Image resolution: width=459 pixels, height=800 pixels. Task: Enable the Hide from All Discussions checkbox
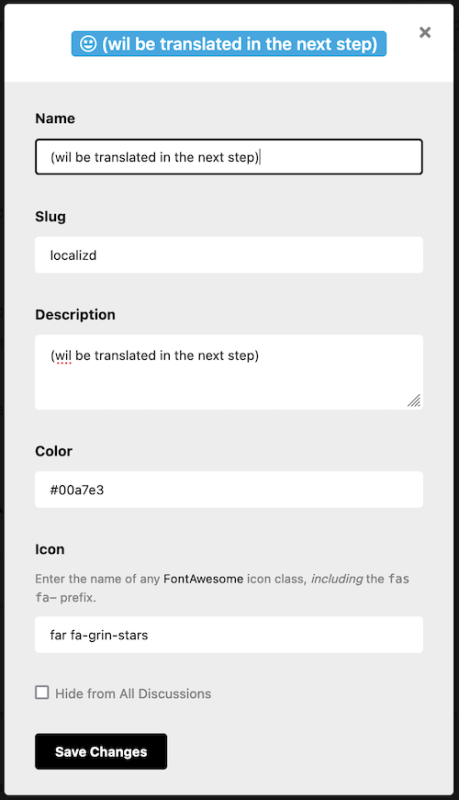coord(42,692)
